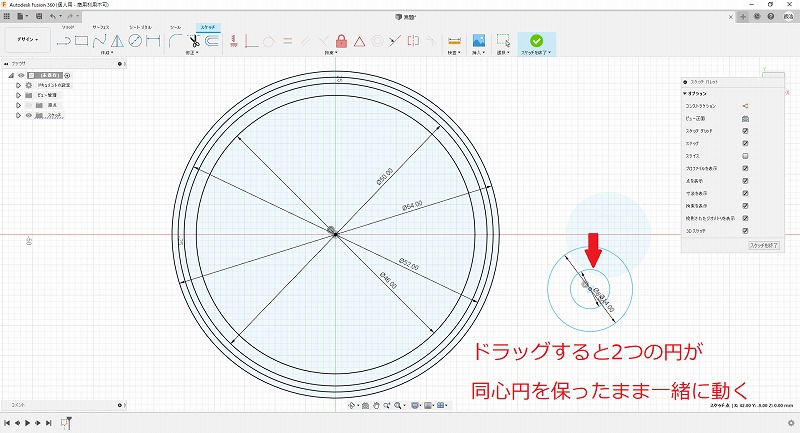Toggle the Show Projected Geometries checkbox
The height and width of the screenshot is (433, 800).
click(745, 218)
